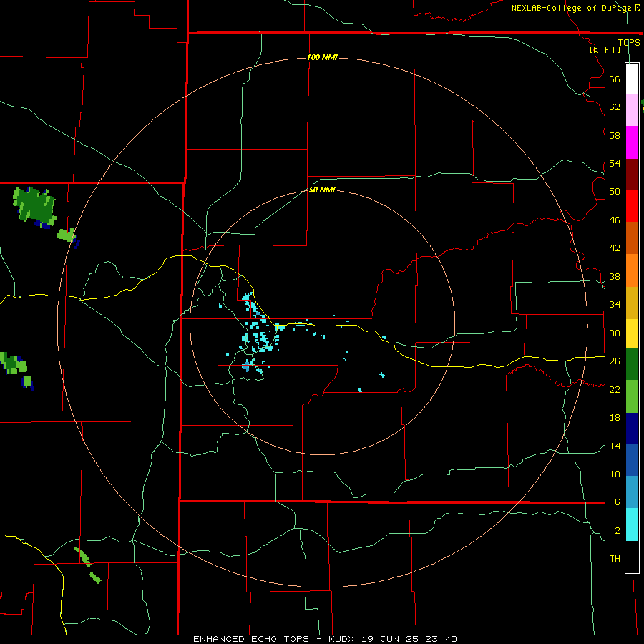The height and width of the screenshot is (644, 644).
Task: Click the medium blue swatch between 14 and 10
Action: tap(632, 460)
